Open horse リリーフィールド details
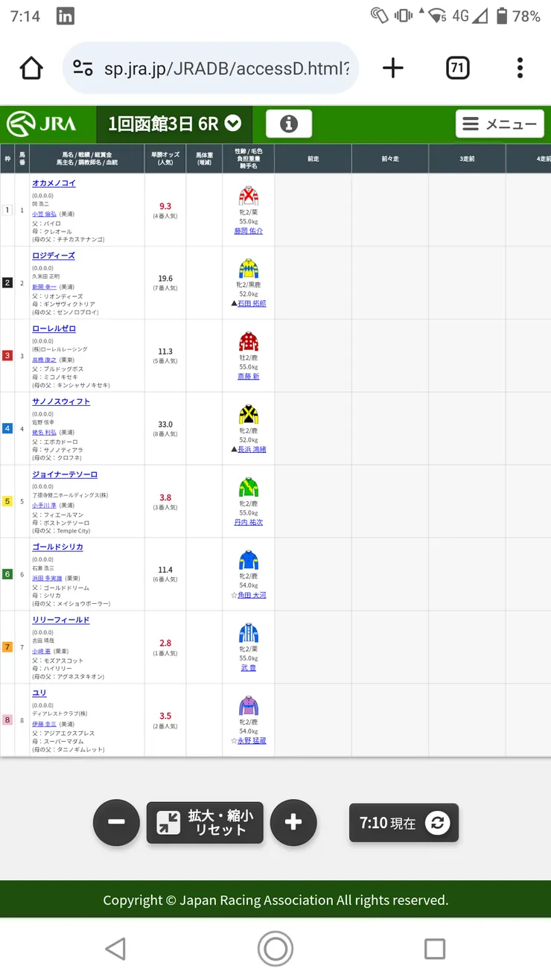Image resolution: width=551 pixels, height=980 pixels. click(x=60, y=620)
